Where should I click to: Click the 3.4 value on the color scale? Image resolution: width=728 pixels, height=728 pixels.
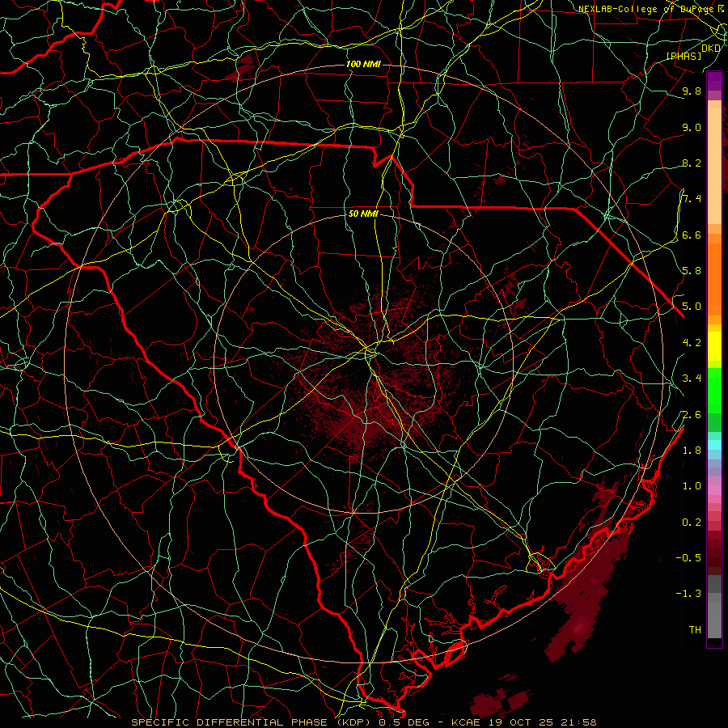tap(692, 379)
